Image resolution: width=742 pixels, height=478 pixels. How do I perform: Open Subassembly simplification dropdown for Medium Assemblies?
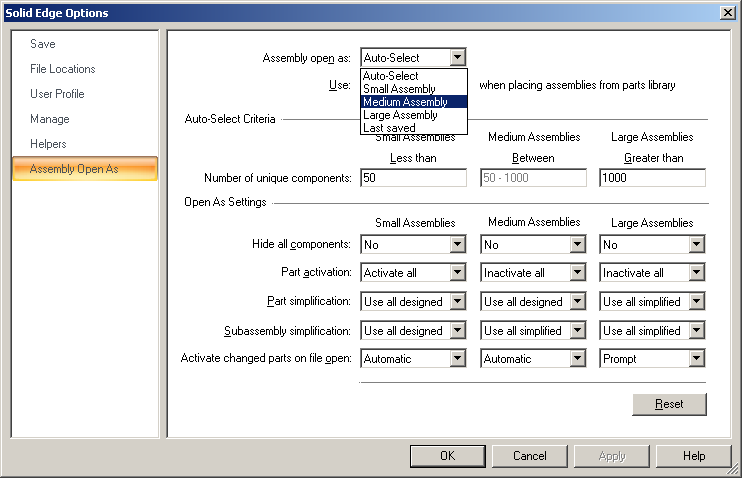click(533, 330)
